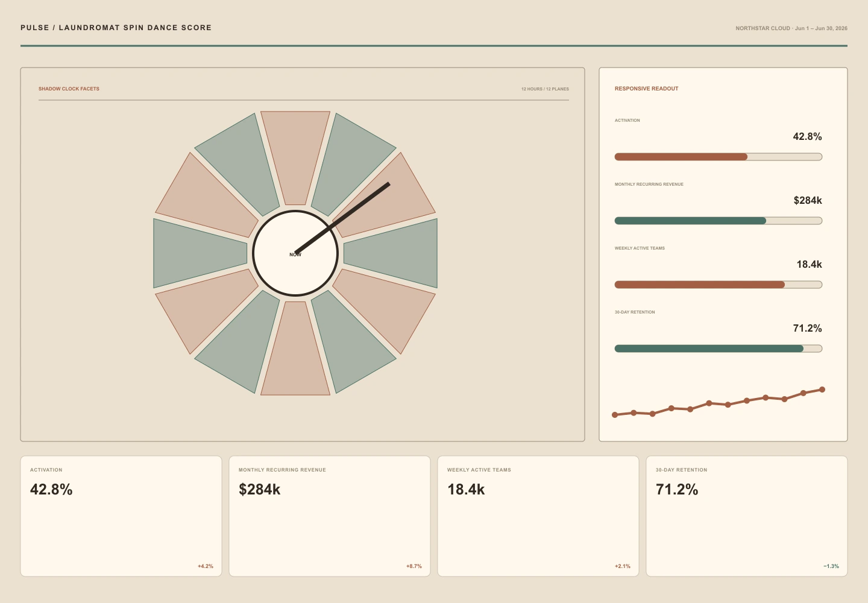This screenshot has width=868, height=603.
Task: Click the NOW center of the shadow clock
Action: tap(295, 253)
